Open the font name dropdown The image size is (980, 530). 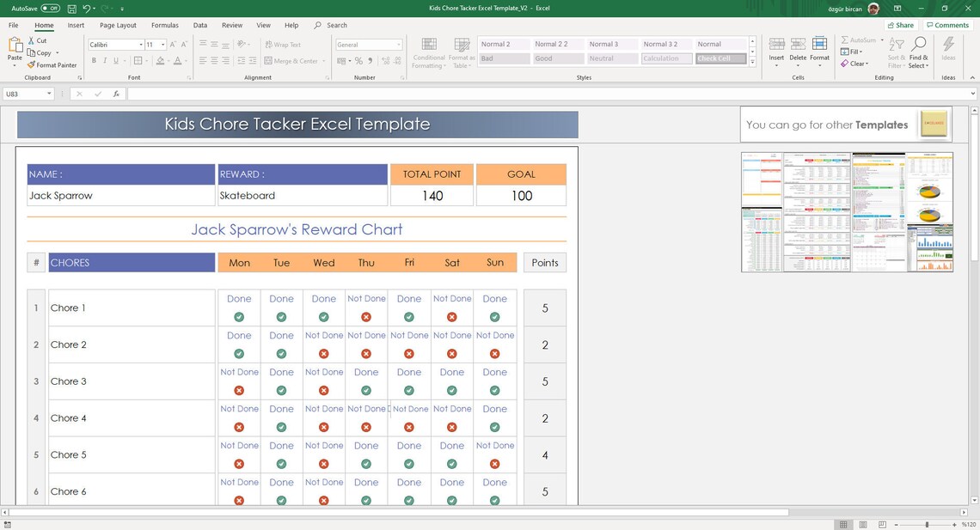click(140, 44)
